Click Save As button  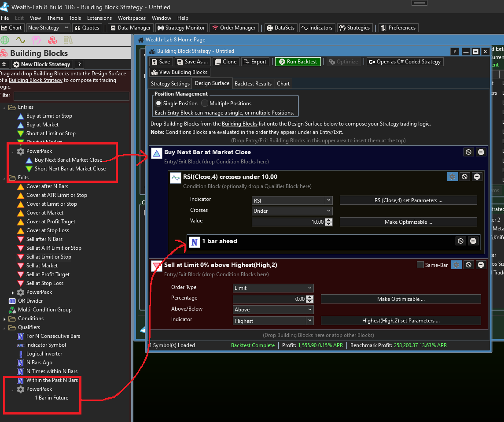coord(192,62)
